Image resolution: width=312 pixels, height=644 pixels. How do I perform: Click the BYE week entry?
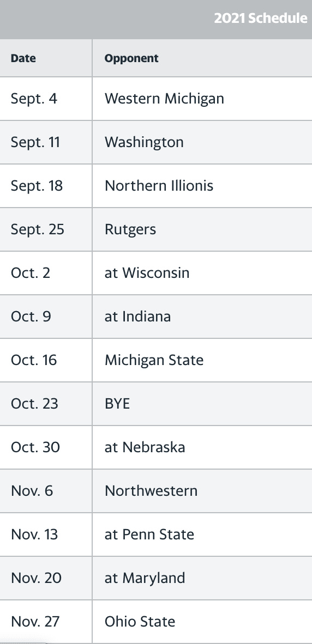(117, 403)
